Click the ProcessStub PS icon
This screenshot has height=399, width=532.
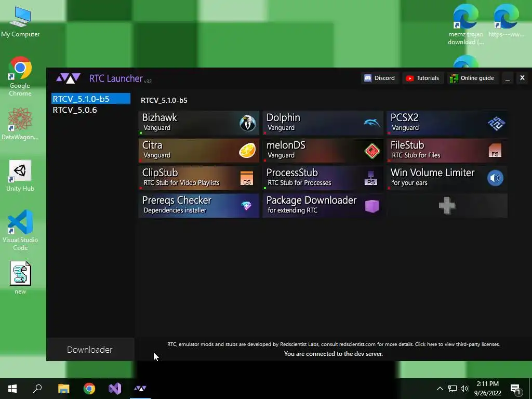pyautogui.click(x=371, y=178)
